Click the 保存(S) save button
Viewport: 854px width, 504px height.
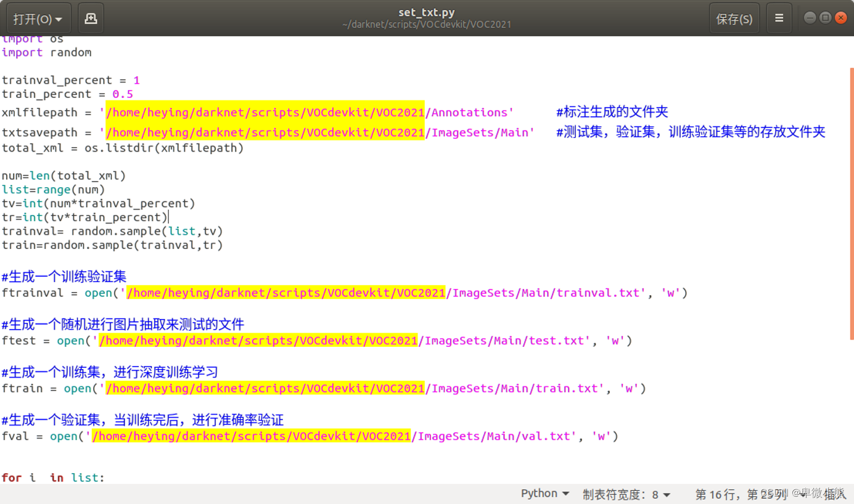(x=734, y=18)
